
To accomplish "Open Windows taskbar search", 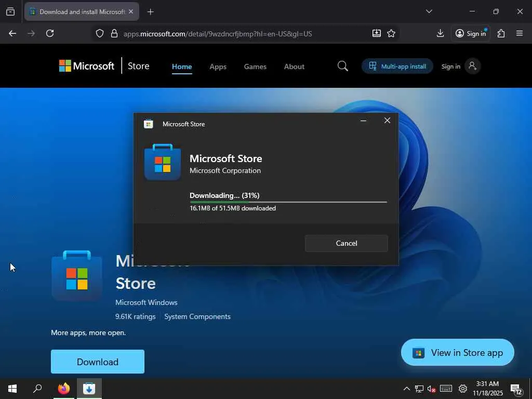I will pyautogui.click(x=37, y=389).
